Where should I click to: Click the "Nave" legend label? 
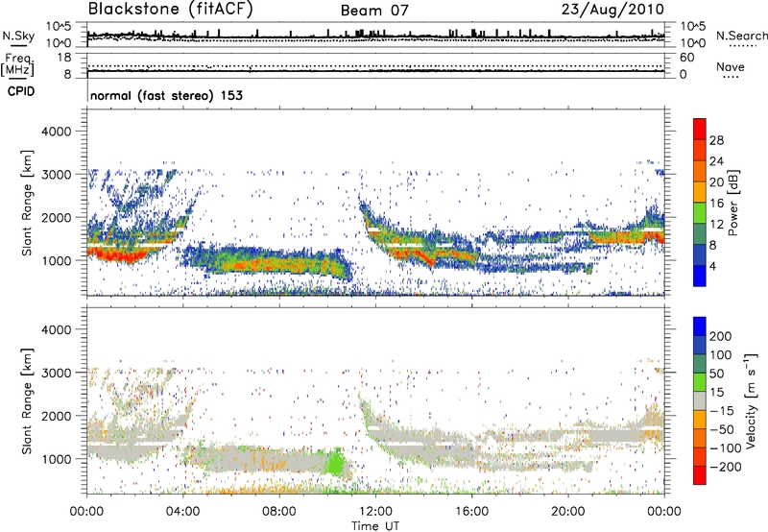coord(730,66)
